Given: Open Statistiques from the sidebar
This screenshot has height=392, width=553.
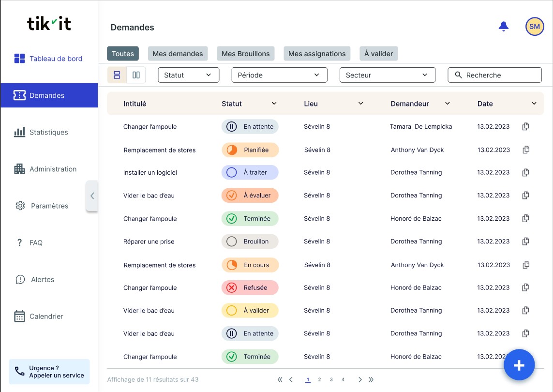Looking at the screenshot, I should (48, 132).
